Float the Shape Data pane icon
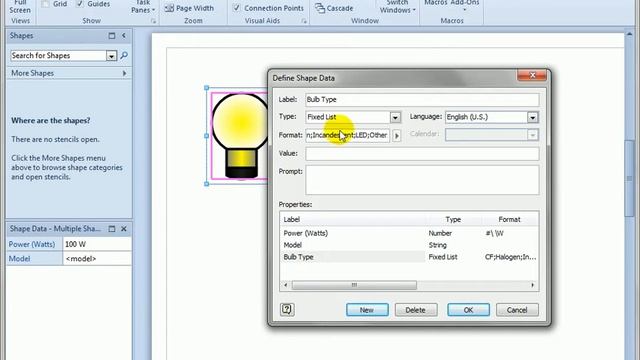Image resolution: width=640 pixels, height=360 pixels. [x=112, y=229]
